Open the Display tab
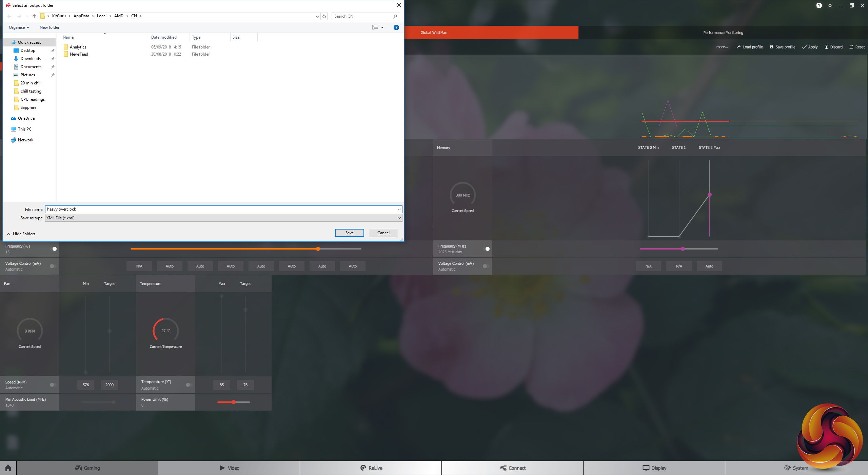Image resolution: width=868 pixels, height=475 pixels. click(x=654, y=468)
